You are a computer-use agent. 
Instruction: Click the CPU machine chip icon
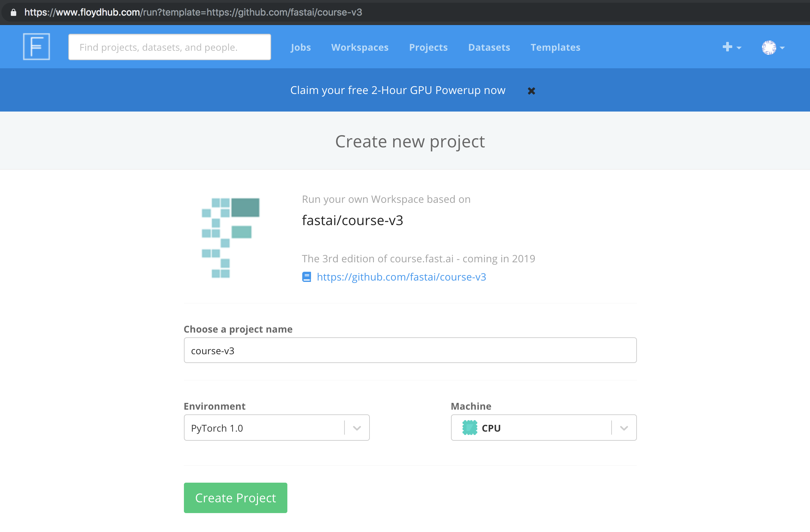(x=470, y=428)
